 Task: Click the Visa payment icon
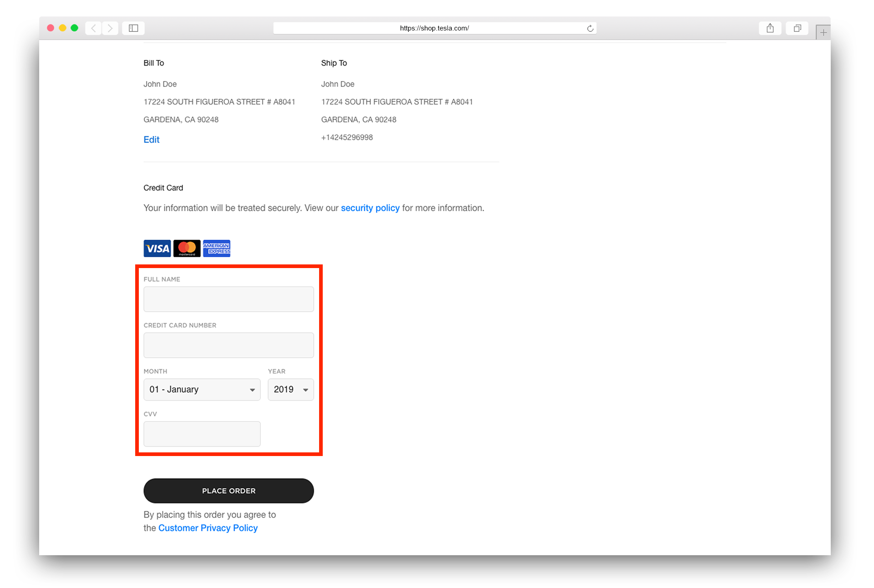[x=156, y=248]
